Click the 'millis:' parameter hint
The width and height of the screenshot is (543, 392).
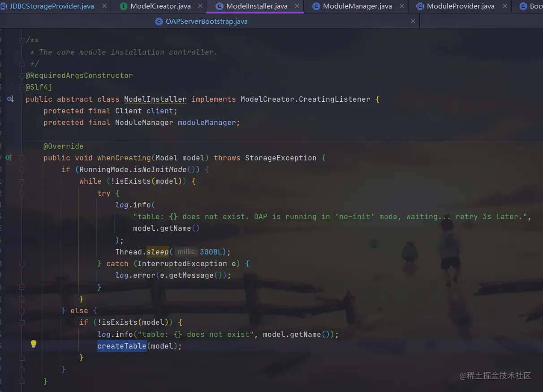pyautogui.click(x=186, y=252)
